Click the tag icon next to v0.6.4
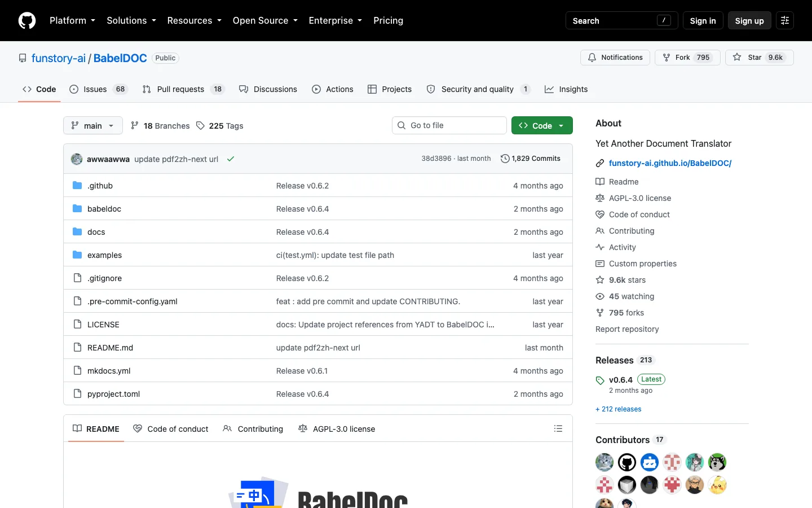This screenshot has height=508, width=812. [x=600, y=380]
